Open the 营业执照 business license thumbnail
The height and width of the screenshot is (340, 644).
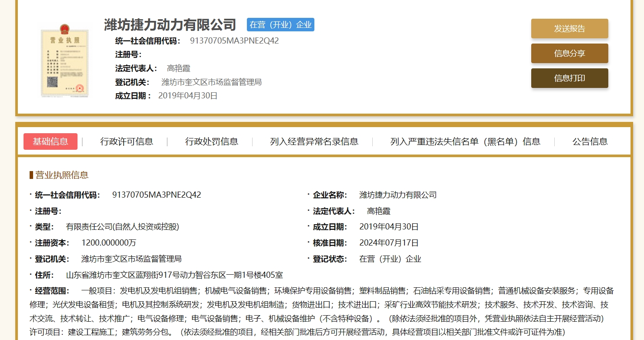coord(65,60)
